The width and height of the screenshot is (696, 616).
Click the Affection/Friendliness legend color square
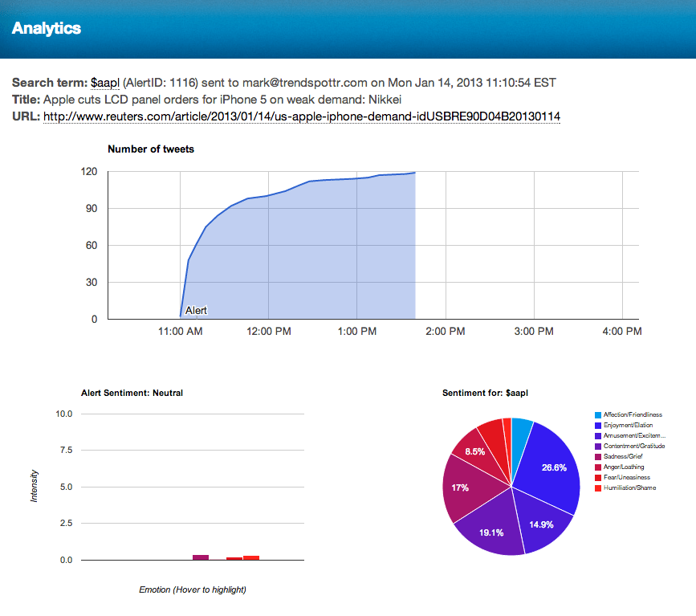[597, 414]
